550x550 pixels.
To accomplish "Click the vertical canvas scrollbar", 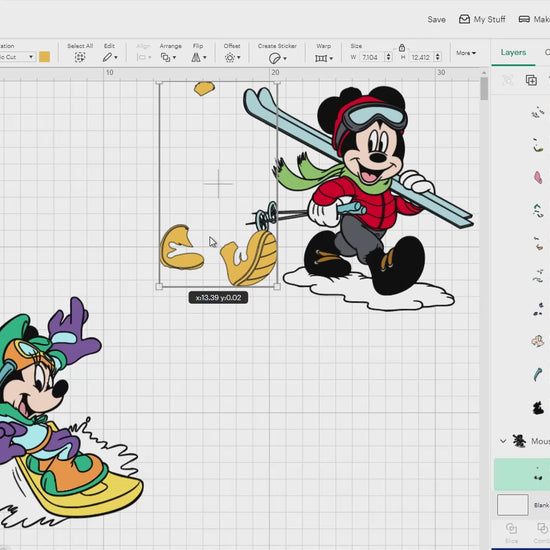I will click(484, 89).
